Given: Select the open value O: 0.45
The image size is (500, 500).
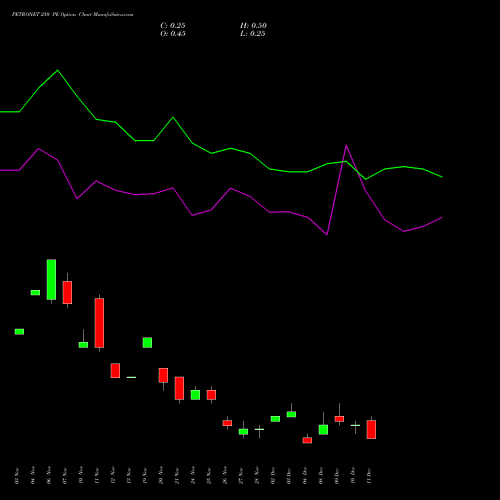Looking at the screenshot, I should click(173, 34).
